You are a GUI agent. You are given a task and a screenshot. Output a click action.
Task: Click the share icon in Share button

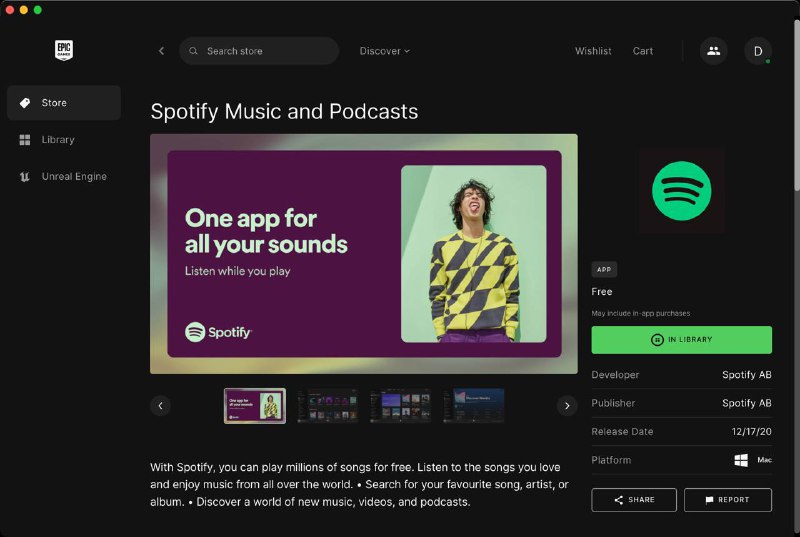(618, 500)
